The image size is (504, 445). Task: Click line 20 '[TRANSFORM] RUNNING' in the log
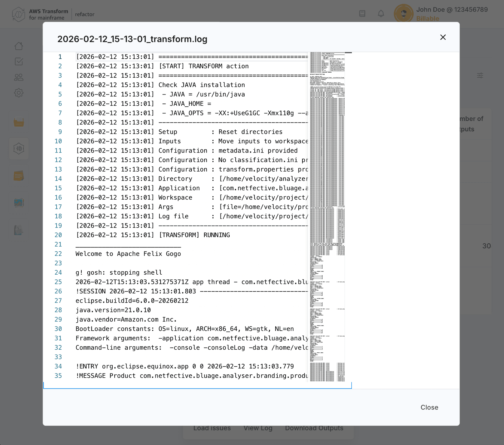coord(194,235)
